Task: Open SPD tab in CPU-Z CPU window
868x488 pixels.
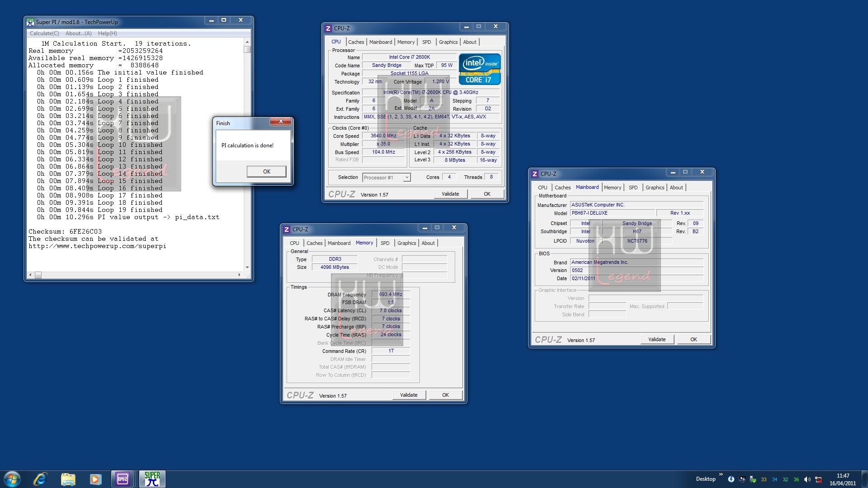Action: coord(427,42)
